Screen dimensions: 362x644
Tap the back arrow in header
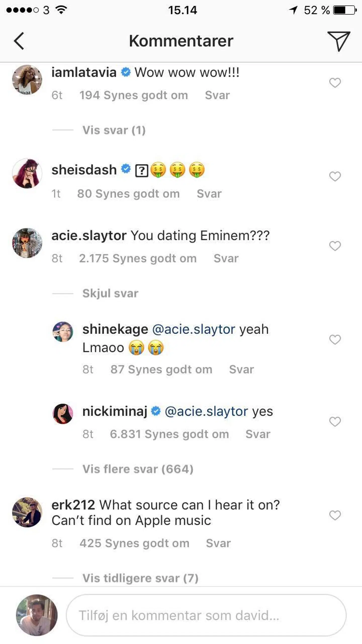pos(19,41)
